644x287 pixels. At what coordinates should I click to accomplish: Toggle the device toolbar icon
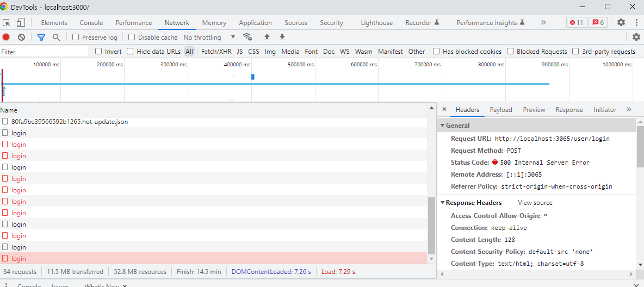coord(21,22)
